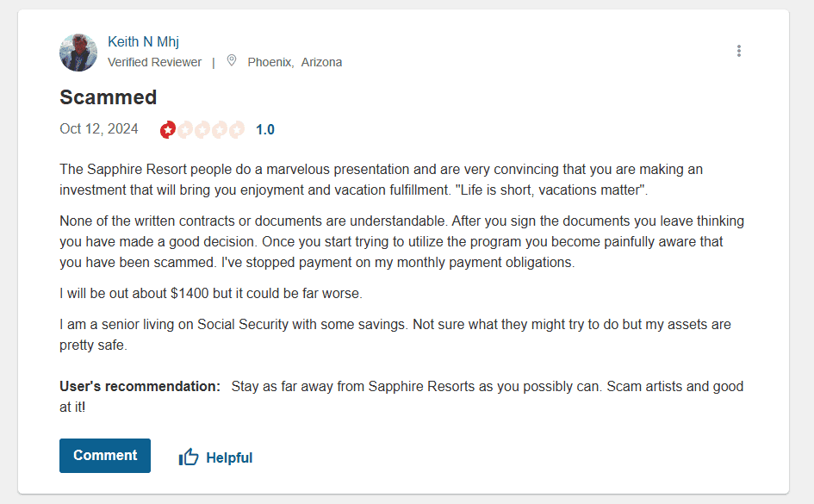The width and height of the screenshot is (814, 504).
Task: Click the Phoenix, Arizona location text
Action: [295, 62]
